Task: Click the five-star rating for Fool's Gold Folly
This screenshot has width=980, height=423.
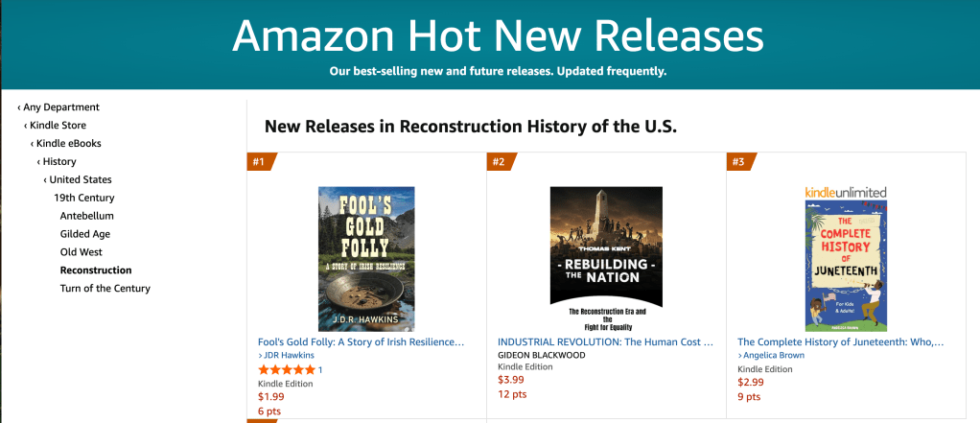Action: 287,369
